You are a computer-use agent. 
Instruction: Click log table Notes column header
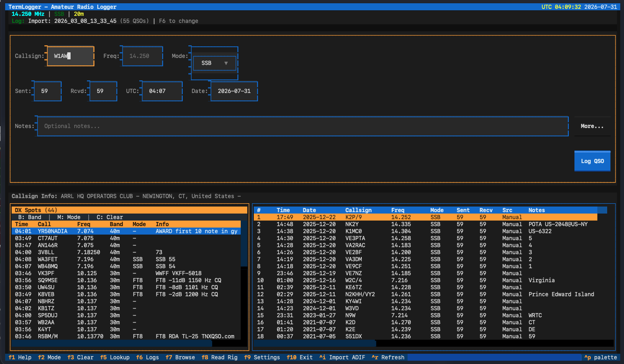(x=537, y=210)
